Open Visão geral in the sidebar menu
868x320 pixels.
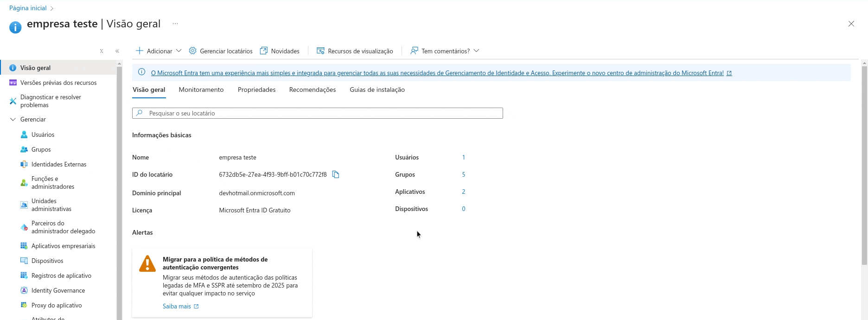58,68
